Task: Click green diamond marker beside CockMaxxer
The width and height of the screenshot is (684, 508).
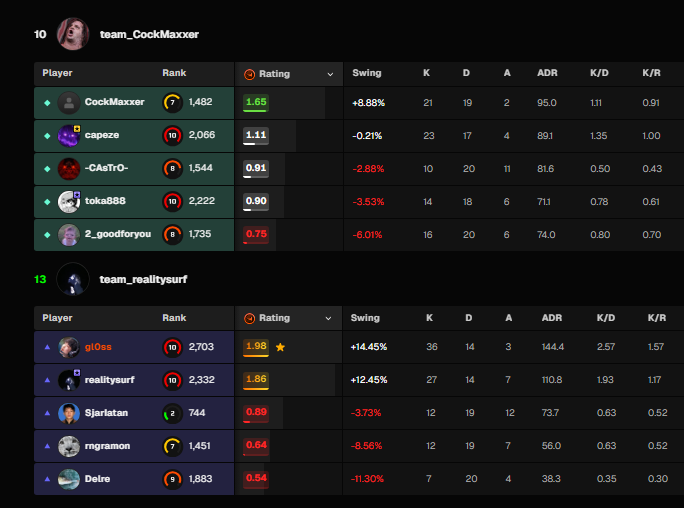Action: coord(47,103)
